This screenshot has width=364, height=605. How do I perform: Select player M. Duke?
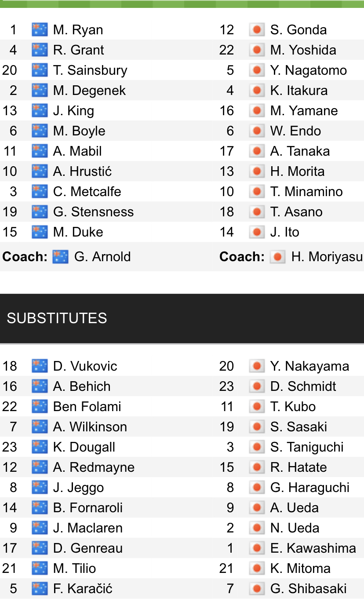click(x=78, y=232)
